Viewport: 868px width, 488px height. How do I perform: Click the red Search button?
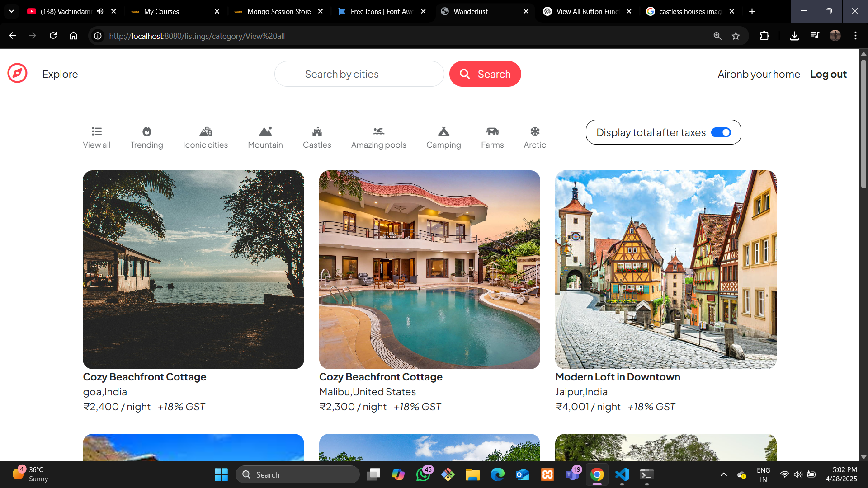[x=485, y=74]
